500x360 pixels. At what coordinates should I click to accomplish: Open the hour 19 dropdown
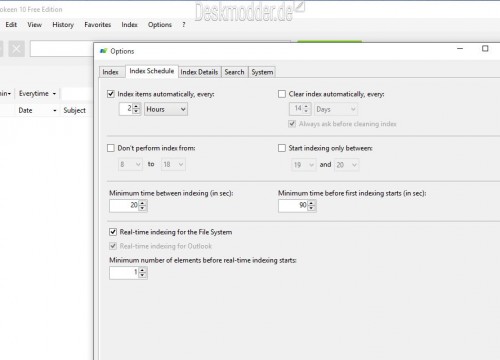[303, 165]
